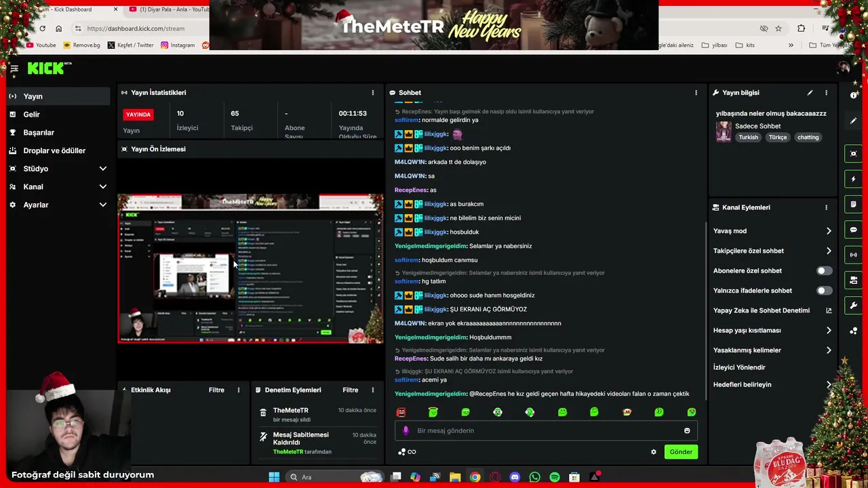Open Sohbet panel three-dot menu

pos(696,93)
